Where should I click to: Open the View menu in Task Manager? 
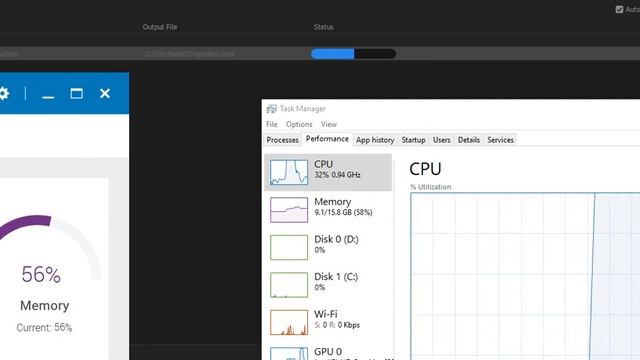[x=329, y=124]
